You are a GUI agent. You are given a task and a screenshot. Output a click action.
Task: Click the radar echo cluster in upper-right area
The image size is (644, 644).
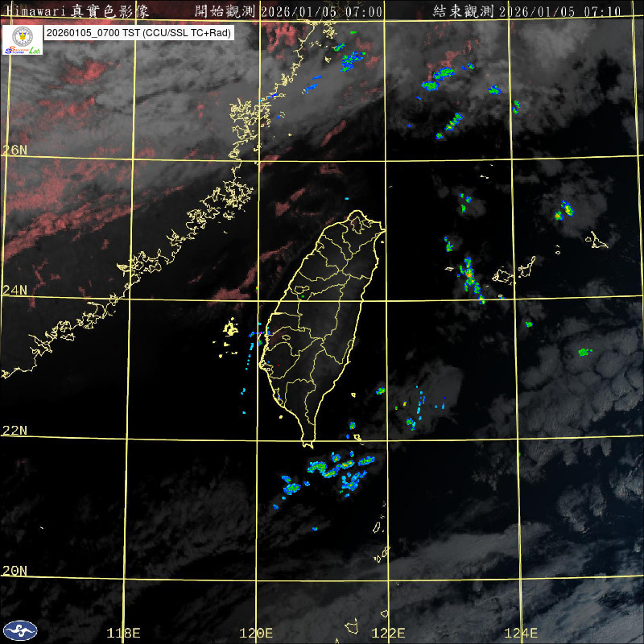(x=437, y=79)
